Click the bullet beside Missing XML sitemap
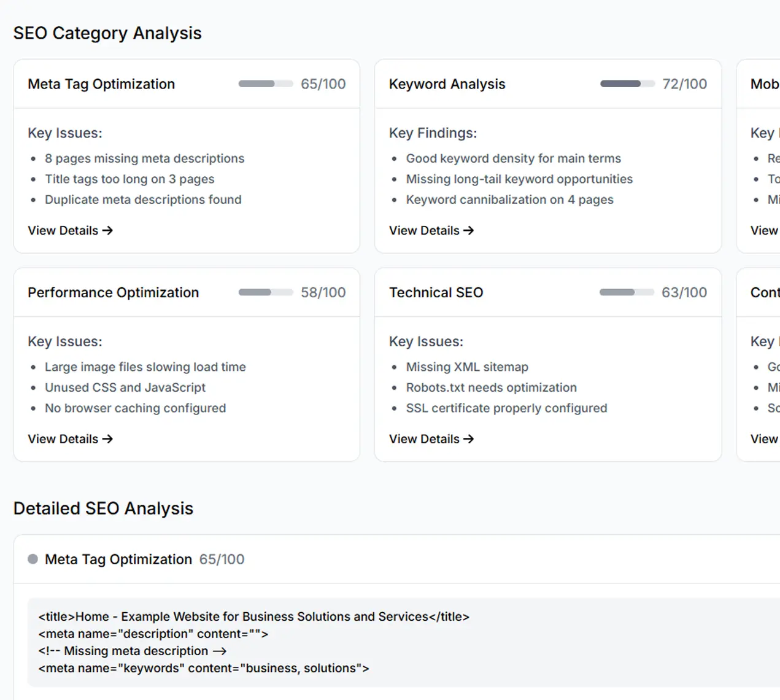780x700 pixels. pos(393,367)
